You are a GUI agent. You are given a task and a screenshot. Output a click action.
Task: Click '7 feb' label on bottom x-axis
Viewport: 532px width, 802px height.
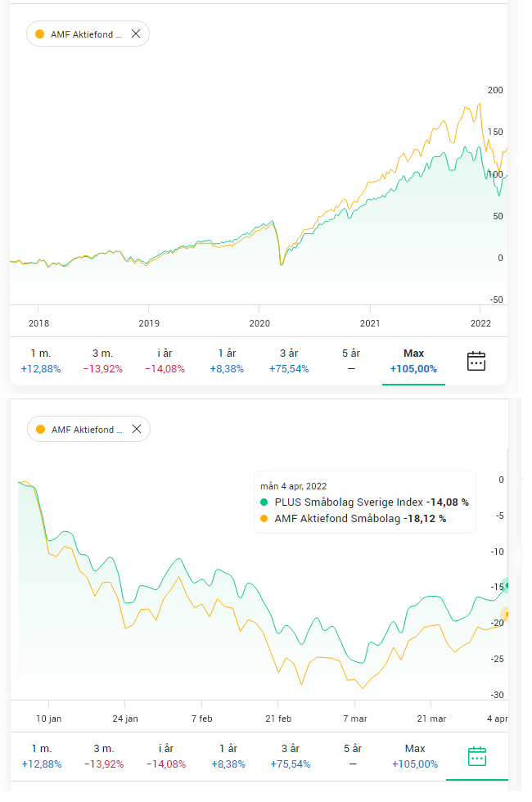(x=201, y=719)
